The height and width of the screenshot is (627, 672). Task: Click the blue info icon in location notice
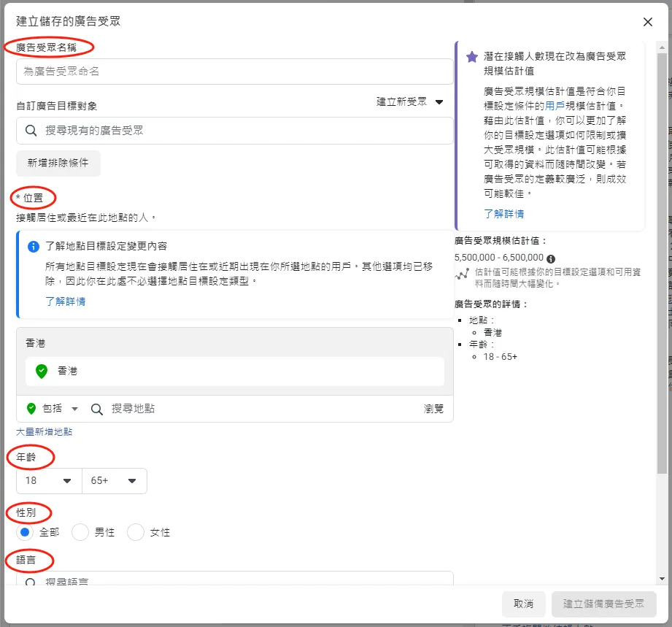[33, 247]
